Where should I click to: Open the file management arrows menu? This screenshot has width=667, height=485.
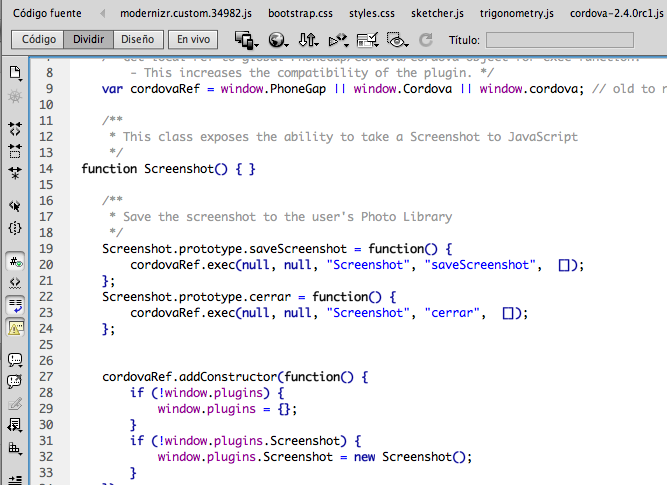click(308, 41)
